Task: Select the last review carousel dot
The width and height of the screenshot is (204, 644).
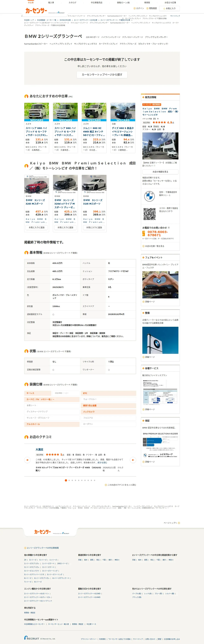Action: pyautogui.click(x=94, y=480)
